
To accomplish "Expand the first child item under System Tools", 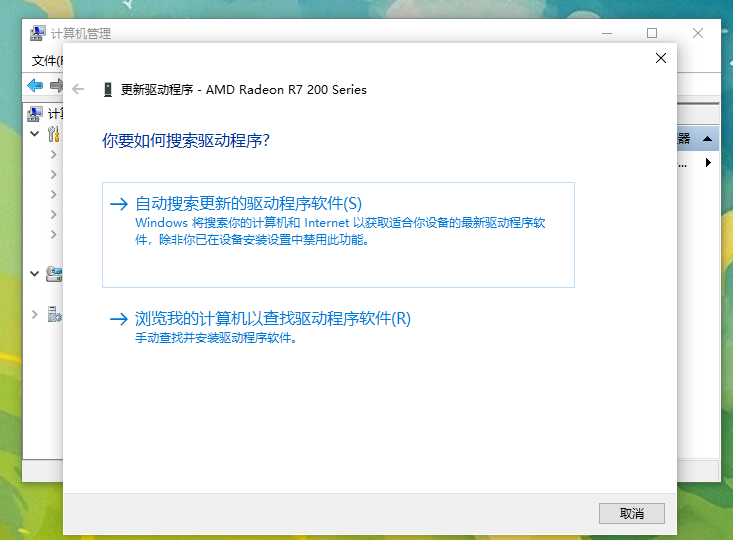I will pos(54,155).
